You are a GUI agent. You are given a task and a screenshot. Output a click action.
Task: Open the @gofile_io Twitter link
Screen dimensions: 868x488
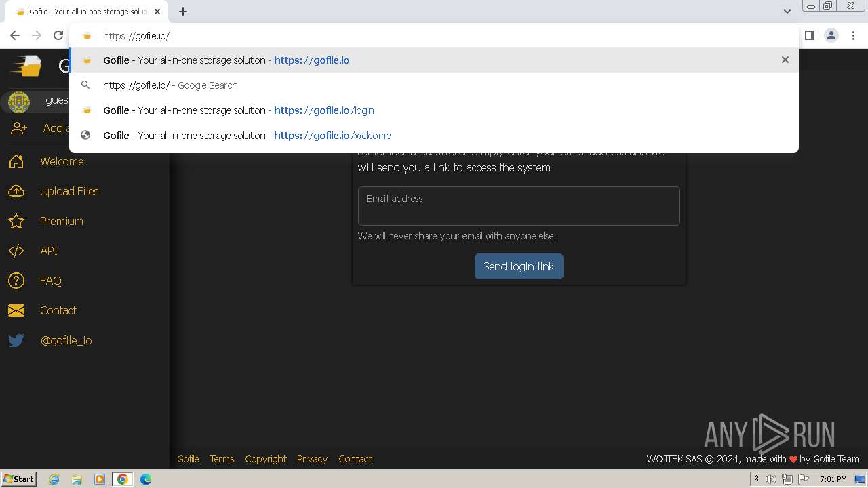pos(66,340)
